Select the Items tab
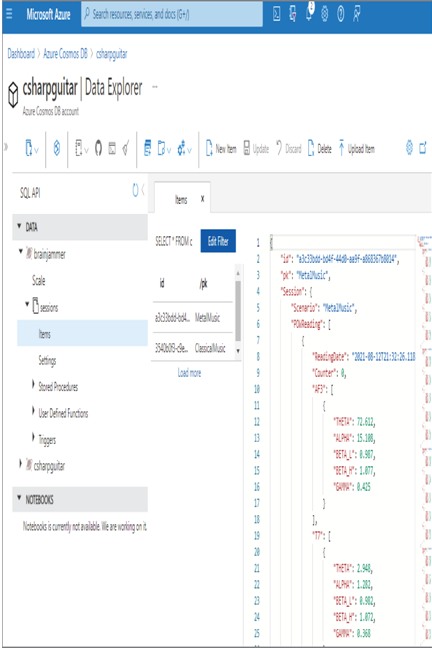 click(x=181, y=200)
